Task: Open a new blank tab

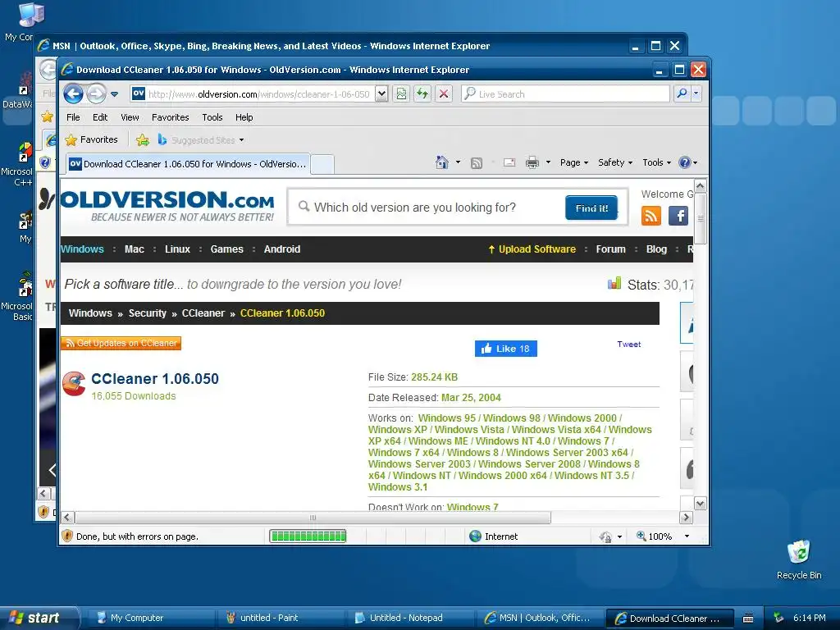Action: 322,164
